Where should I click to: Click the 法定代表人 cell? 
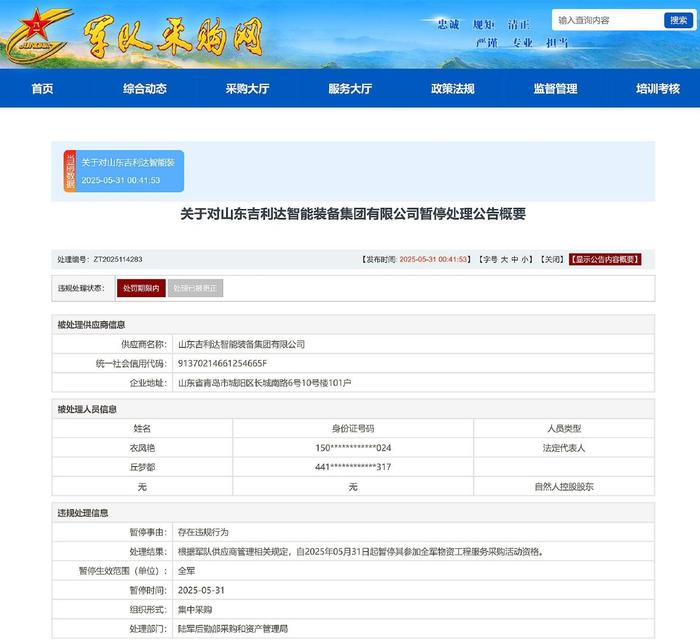coord(564,448)
